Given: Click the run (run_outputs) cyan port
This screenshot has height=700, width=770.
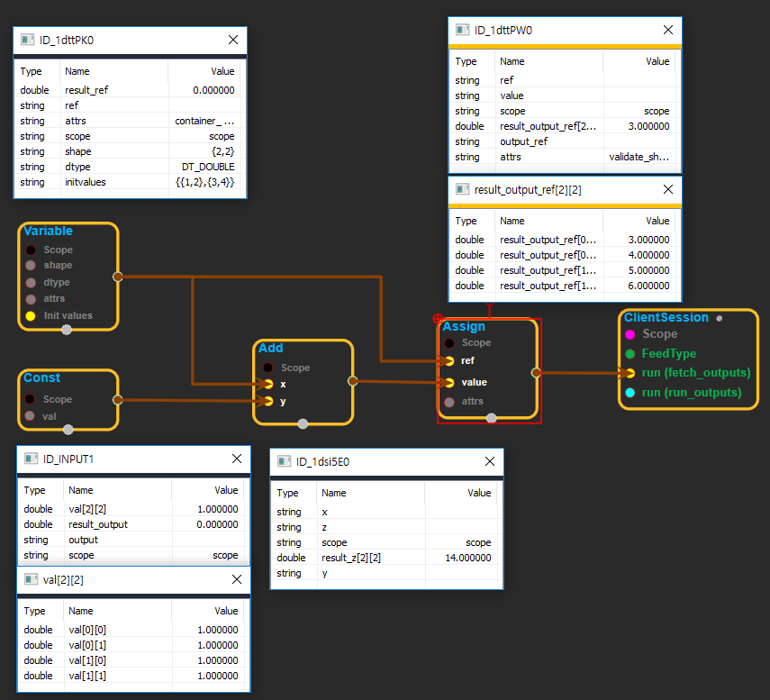Looking at the screenshot, I should pyautogui.click(x=630, y=392).
